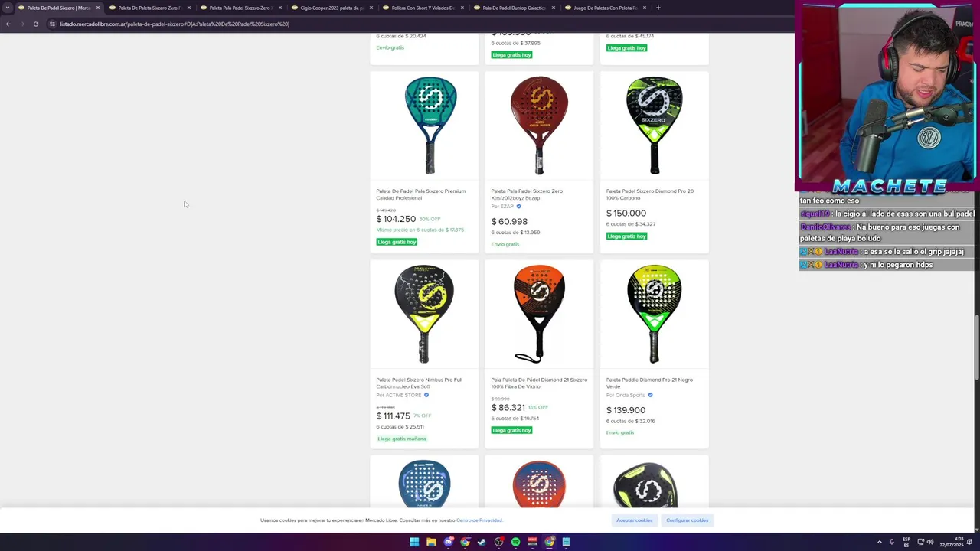Switch to 'Paleta Pala Padel Sixzero Zero' tab

click(x=240, y=8)
